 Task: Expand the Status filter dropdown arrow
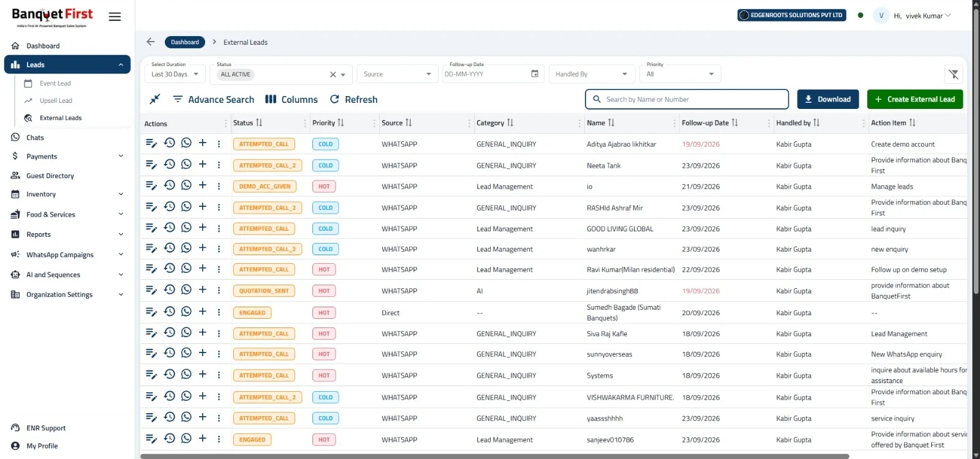343,75
